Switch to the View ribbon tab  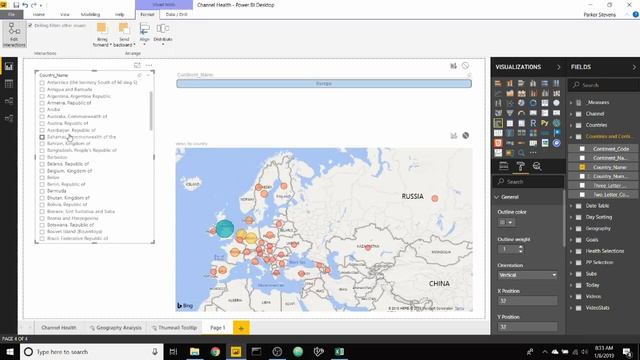pyautogui.click(x=64, y=14)
